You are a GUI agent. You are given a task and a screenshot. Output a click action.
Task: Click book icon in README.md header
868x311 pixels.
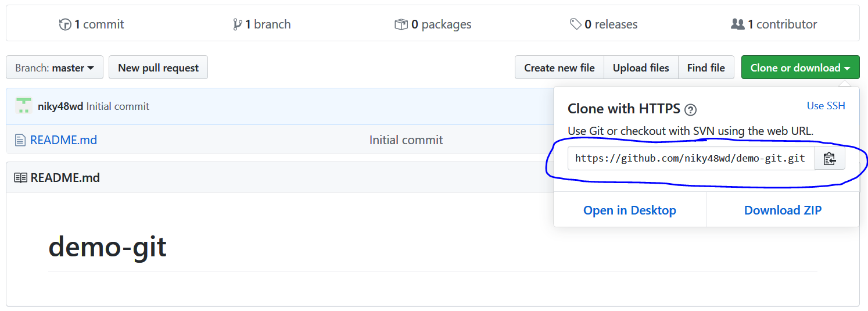tap(20, 178)
